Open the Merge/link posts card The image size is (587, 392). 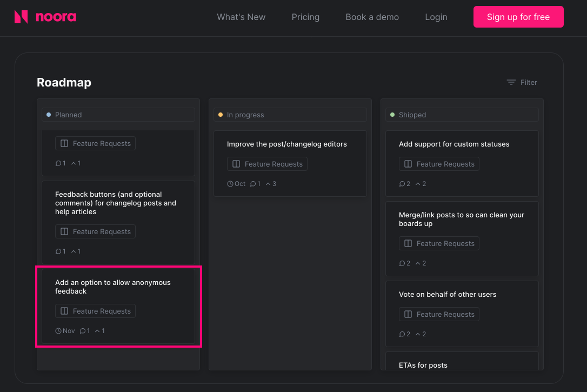462,239
